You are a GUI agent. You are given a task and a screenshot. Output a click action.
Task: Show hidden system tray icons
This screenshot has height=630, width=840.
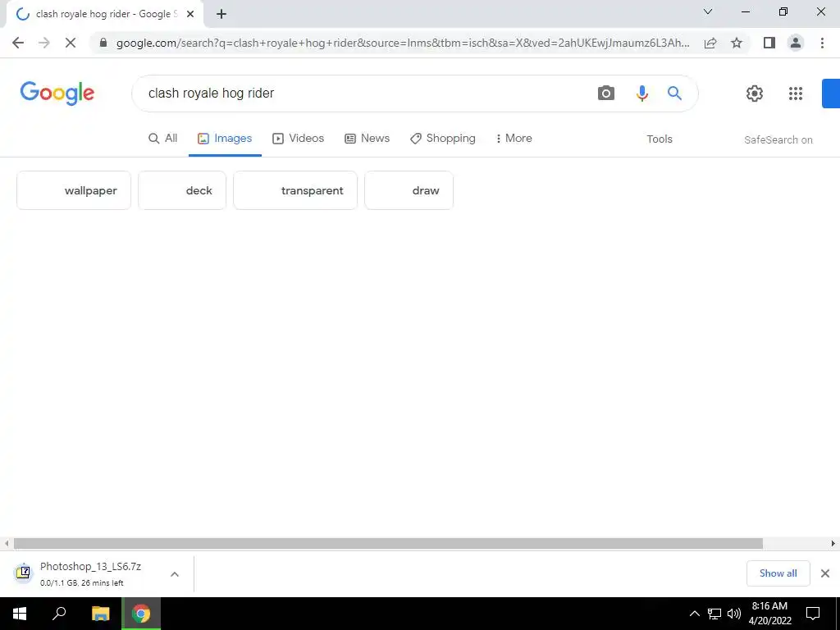coord(694,614)
